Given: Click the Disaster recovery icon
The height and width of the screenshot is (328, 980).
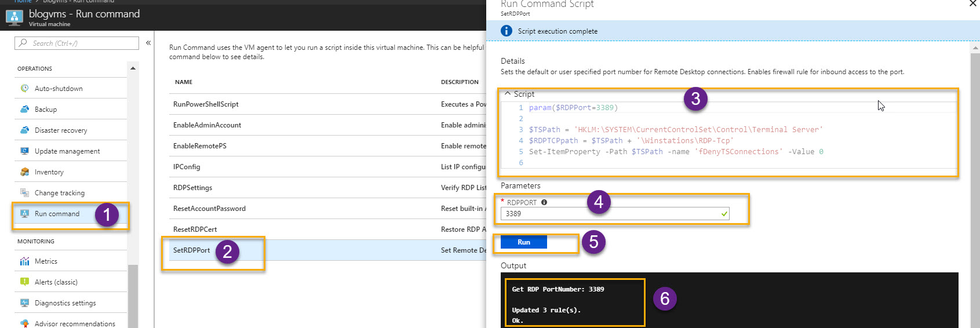Looking at the screenshot, I should [x=24, y=130].
